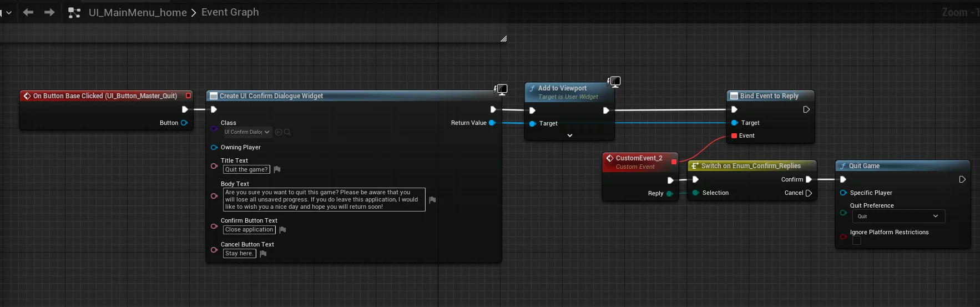Click the exec input pin of Quit Game

click(x=843, y=179)
